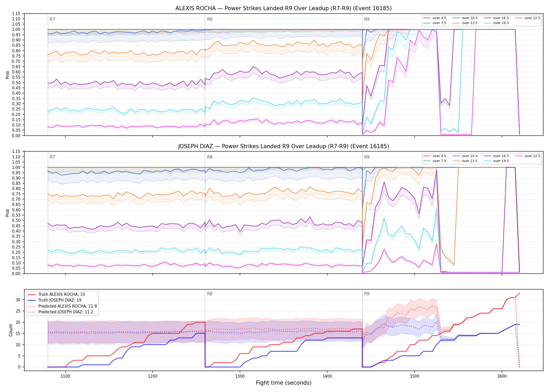This screenshot has width=549, height=392.
Task: Click the 25 tick label on Count axis
Action: 18,311
